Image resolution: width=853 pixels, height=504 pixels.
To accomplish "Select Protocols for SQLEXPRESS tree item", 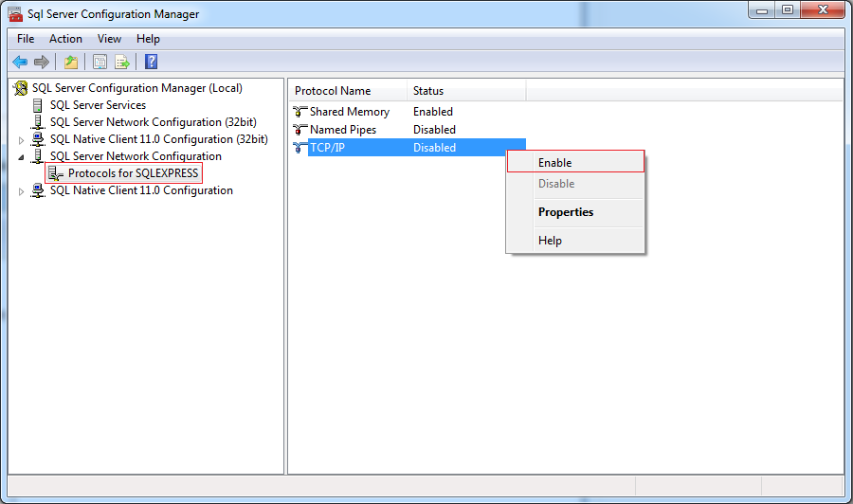I will pyautogui.click(x=134, y=173).
